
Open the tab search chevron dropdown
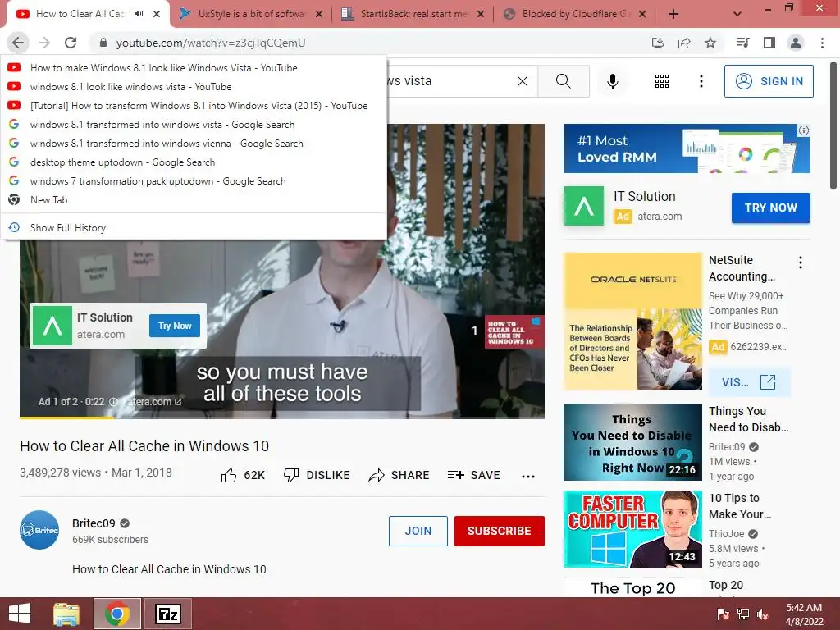pos(737,14)
